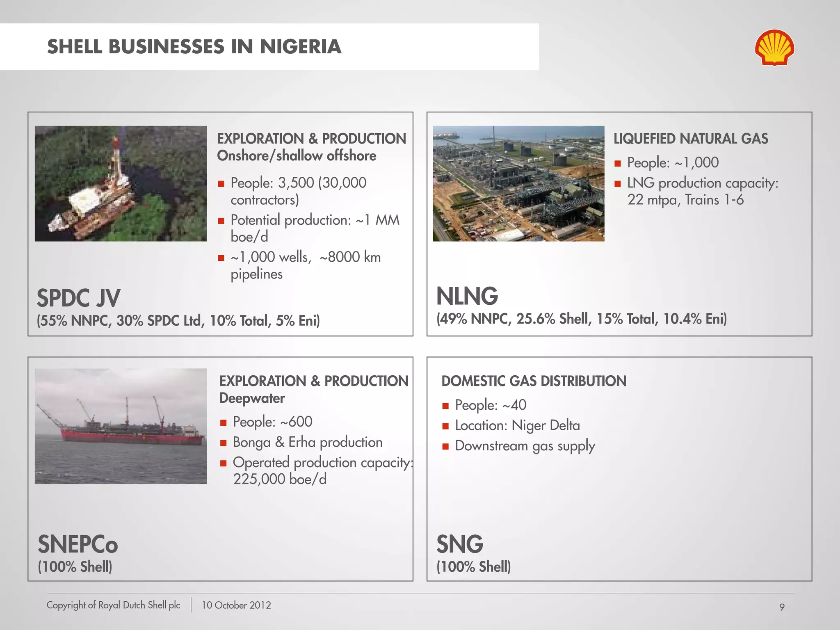Image resolution: width=840 pixels, height=630 pixels.
Task: Select the 'SNG' heading
Action: tap(460, 544)
